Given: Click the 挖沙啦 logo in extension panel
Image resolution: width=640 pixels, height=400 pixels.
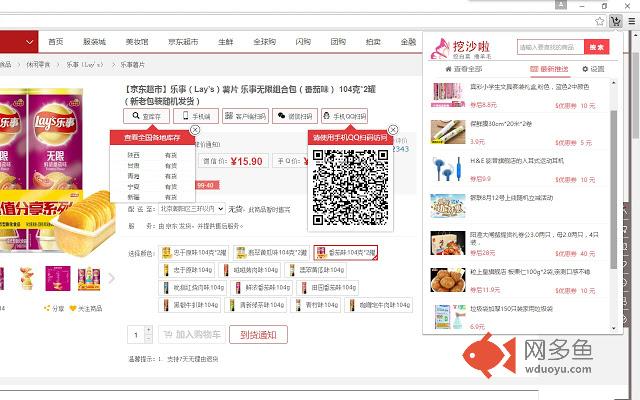Looking at the screenshot, I should 460,49.
